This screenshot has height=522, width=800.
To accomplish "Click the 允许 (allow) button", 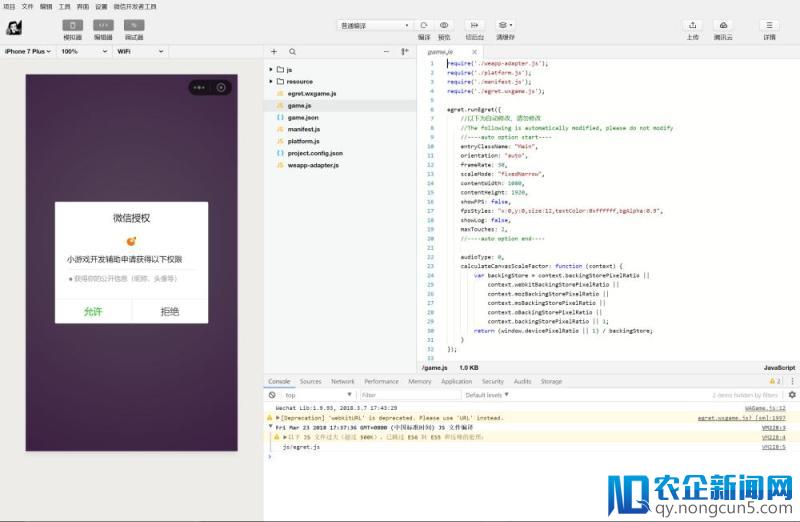I will pyautogui.click(x=93, y=311).
